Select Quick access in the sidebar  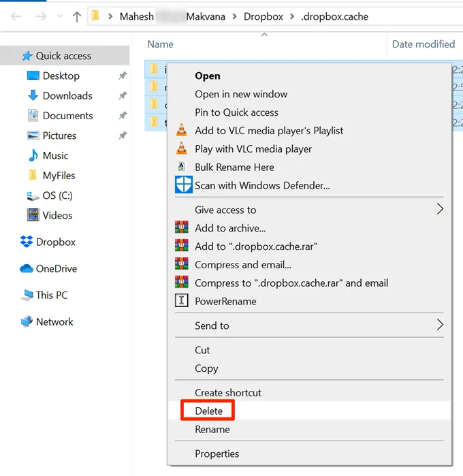[65, 56]
